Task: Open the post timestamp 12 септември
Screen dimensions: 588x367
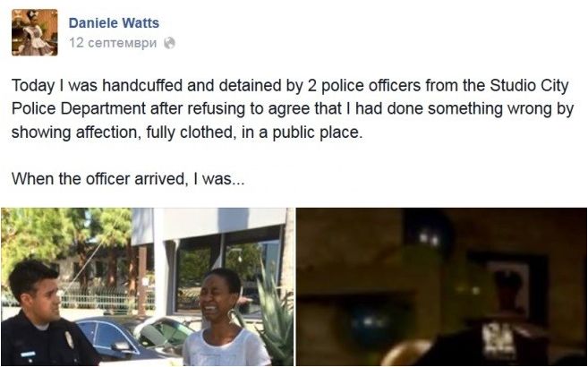Action: click(x=113, y=43)
